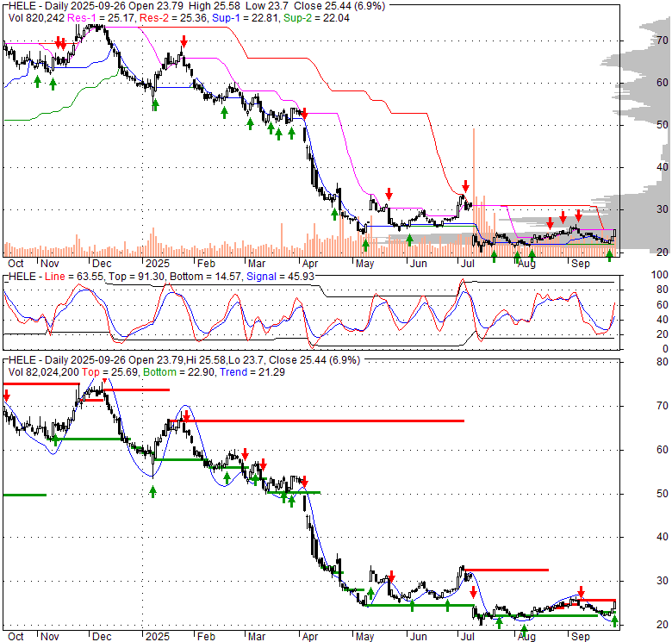Select 'Jul' month label under bottom chart

click(x=468, y=637)
